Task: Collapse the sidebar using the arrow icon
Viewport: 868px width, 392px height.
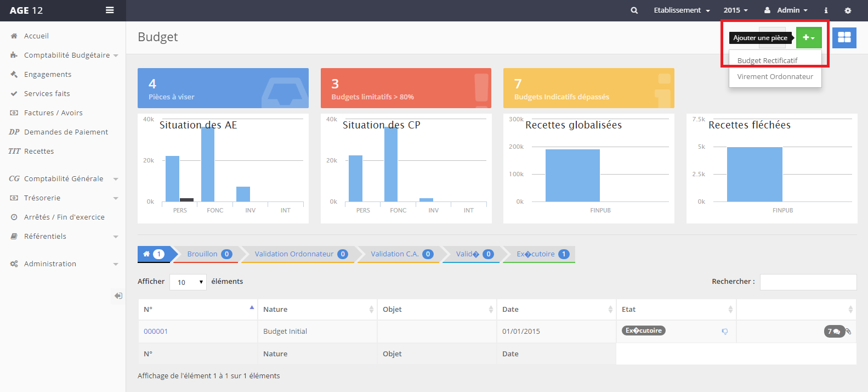Action: pos(118,295)
